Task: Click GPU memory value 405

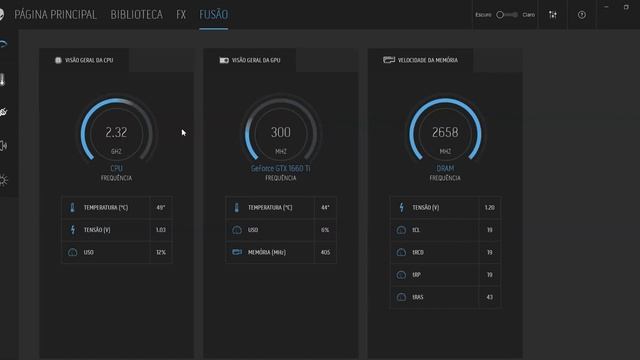Action: click(325, 252)
